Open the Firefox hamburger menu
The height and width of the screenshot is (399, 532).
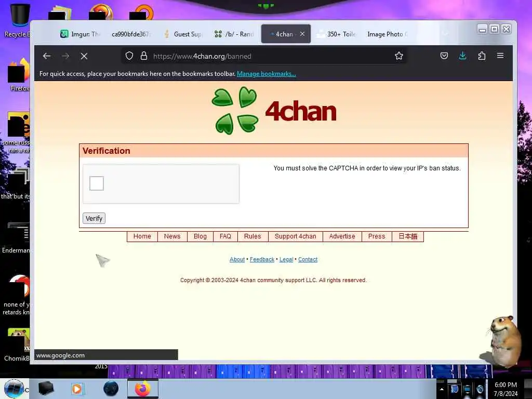500,55
